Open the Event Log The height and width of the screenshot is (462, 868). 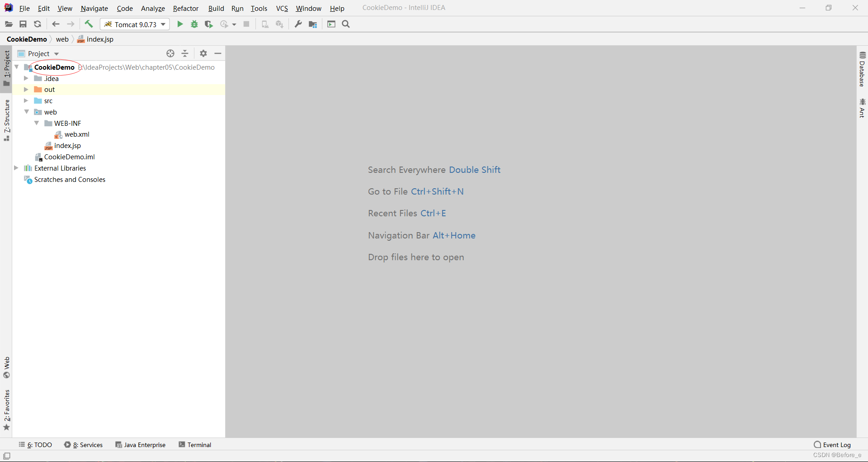pos(832,445)
